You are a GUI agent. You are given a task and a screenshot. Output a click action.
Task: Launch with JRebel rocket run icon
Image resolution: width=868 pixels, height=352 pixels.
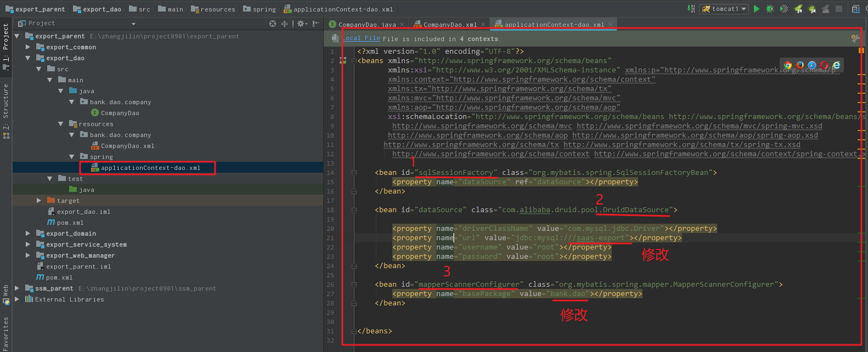point(798,9)
